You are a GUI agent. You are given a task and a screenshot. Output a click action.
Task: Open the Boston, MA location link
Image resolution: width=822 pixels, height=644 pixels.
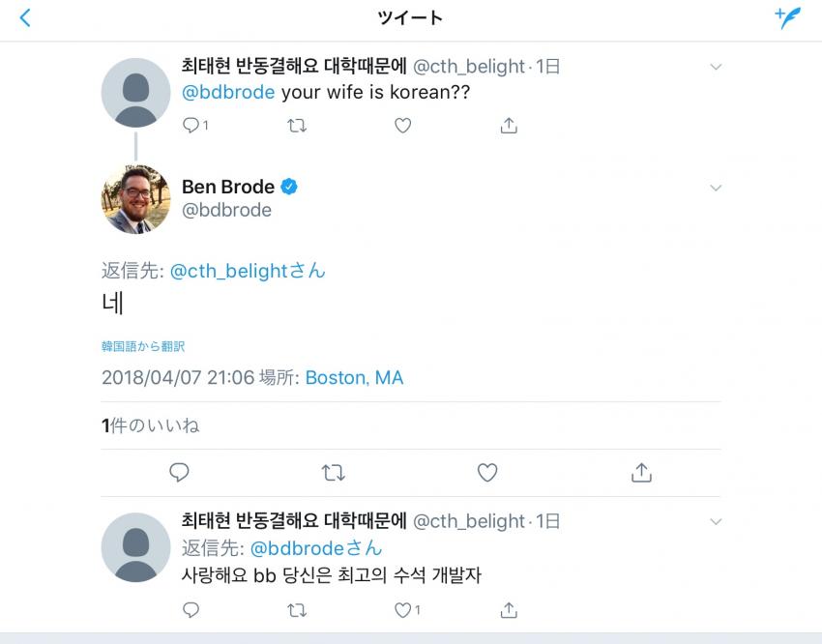tap(354, 377)
